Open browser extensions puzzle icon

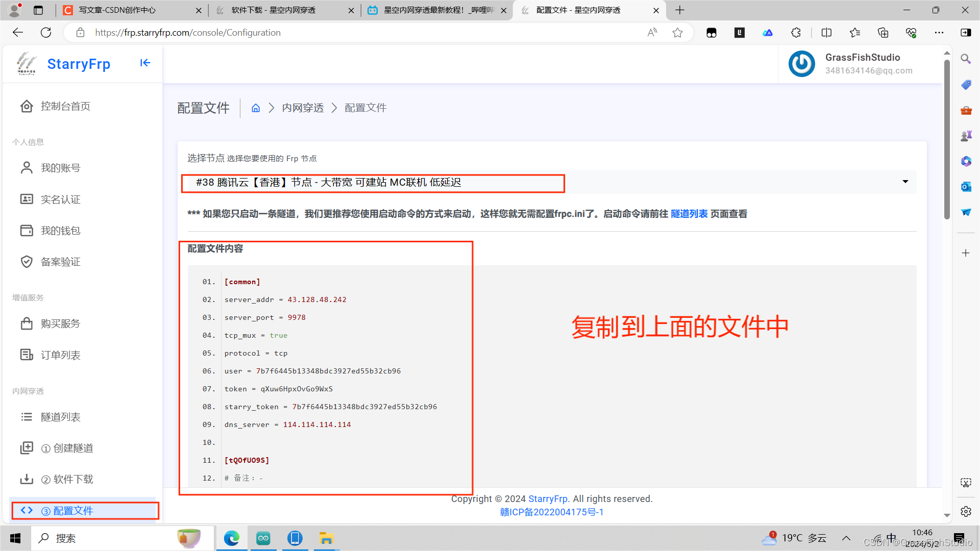point(796,33)
